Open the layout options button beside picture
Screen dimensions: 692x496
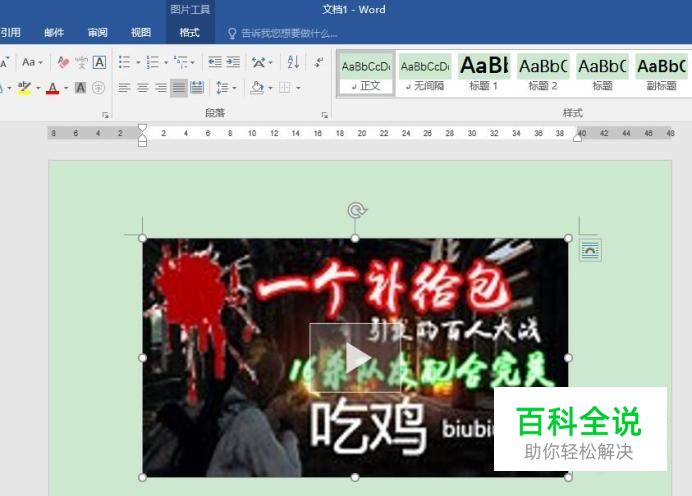point(590,250)
